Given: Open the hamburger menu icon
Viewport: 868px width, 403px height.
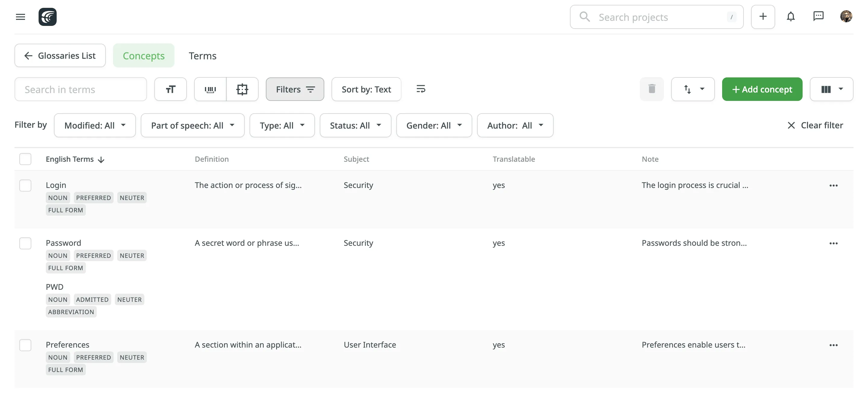Looking at the screenshot, I should (20, 17).
